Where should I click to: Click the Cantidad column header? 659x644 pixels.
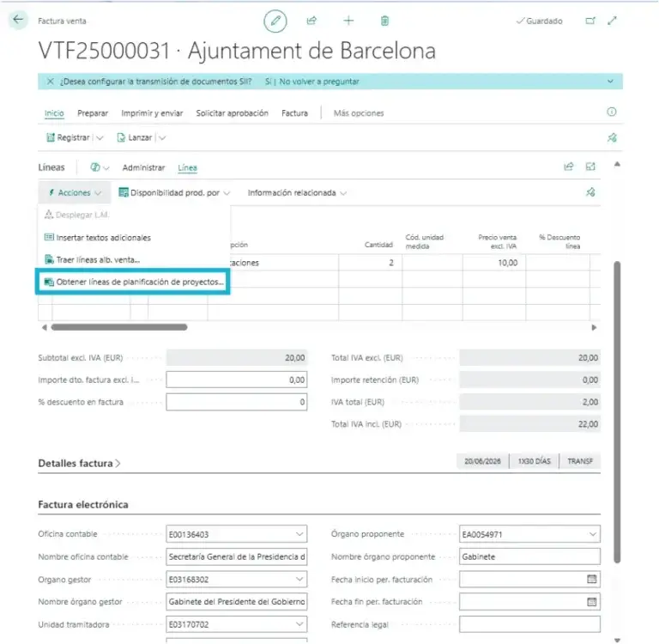pyautogui.click(x=378, y=245)
